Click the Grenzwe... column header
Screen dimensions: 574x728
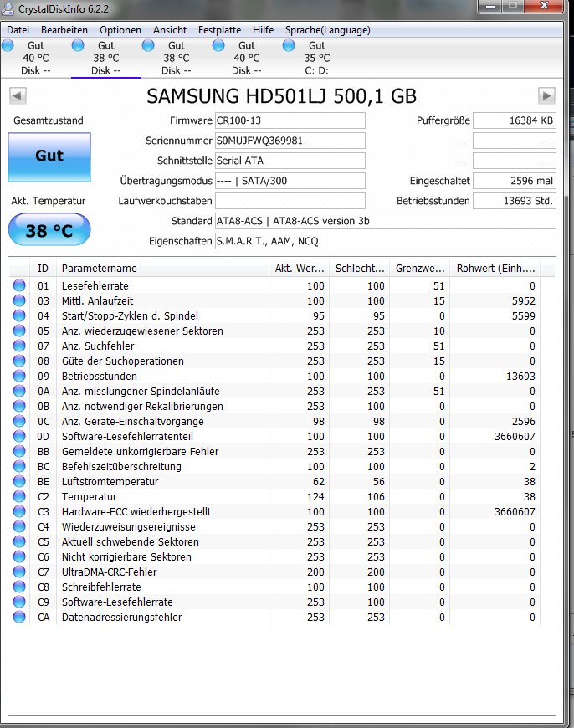coord(420,269)
